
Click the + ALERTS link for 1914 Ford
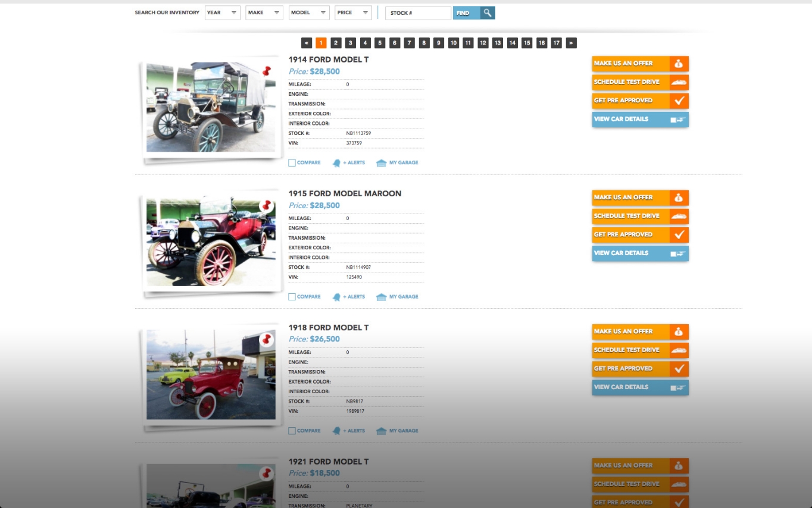[x=354, y=163]
